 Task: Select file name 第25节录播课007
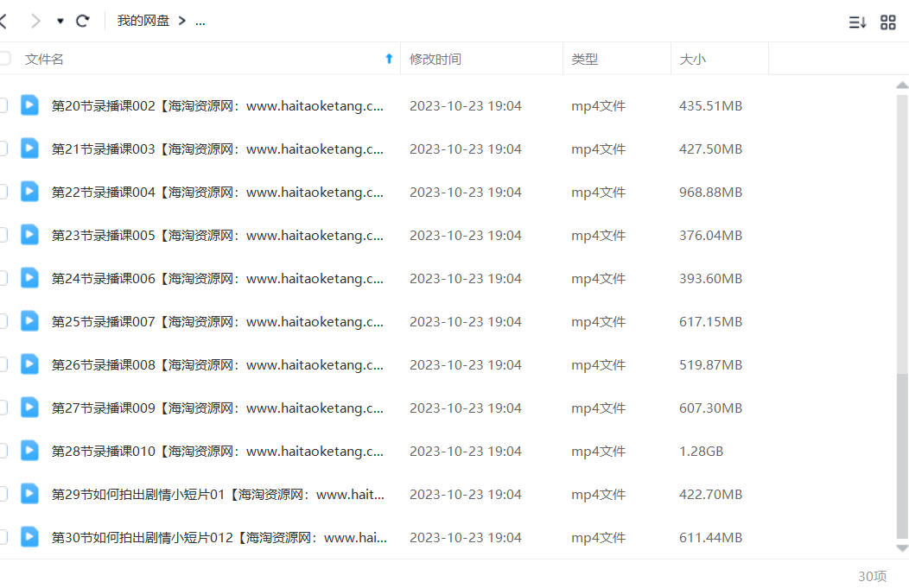tap(218, 322)
